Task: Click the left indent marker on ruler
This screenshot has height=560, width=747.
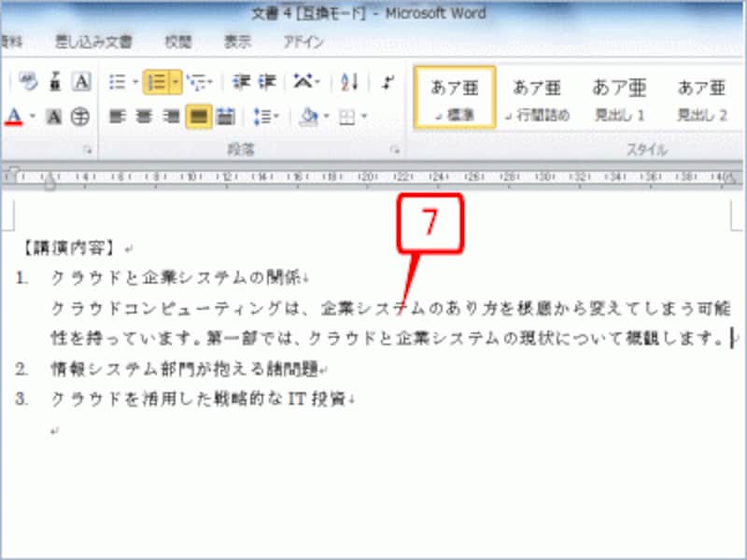Action: click(49, 181)
